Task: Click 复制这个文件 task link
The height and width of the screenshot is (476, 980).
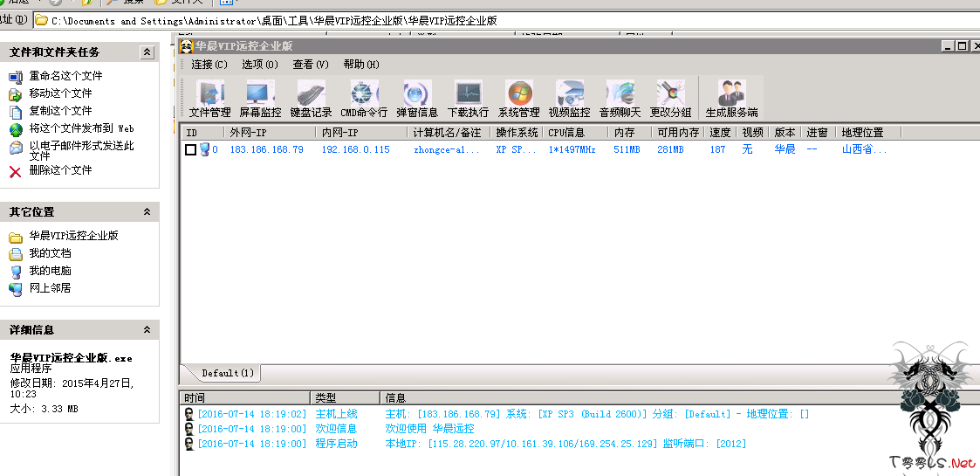Action: pyautogui.click(x=60, y=111)
